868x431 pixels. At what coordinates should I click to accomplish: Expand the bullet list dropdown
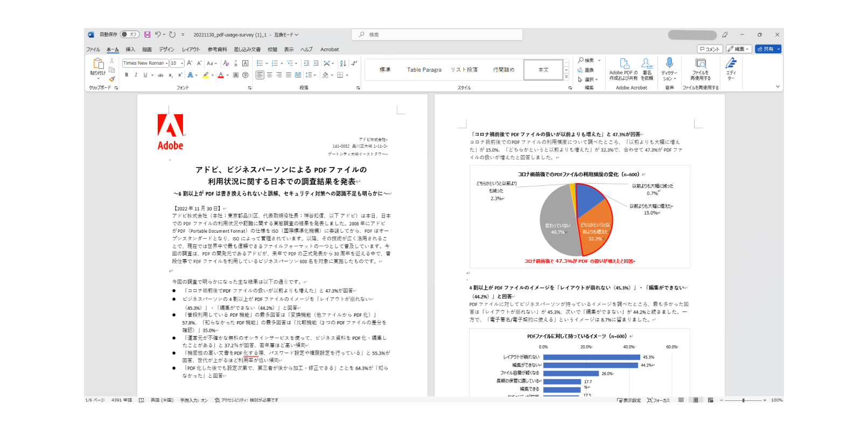(x=267, y=63)
